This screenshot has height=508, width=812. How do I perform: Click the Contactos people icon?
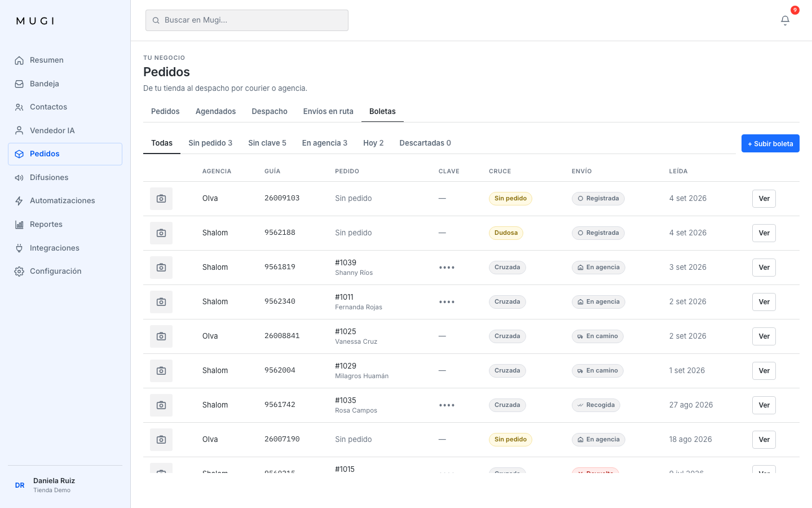pyautogui.click(x=19, y=107)
